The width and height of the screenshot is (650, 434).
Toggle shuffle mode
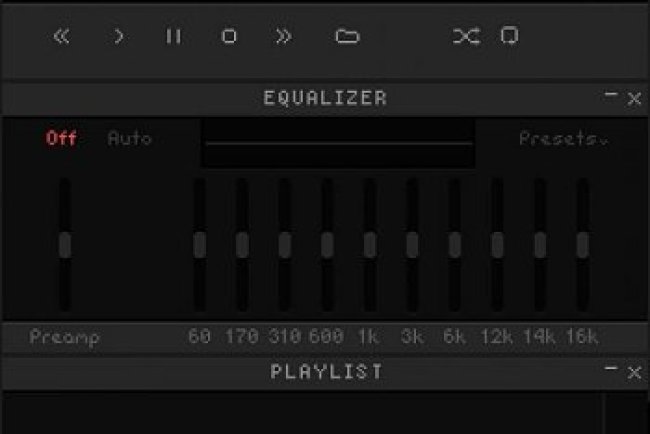[x=464, y=37]
